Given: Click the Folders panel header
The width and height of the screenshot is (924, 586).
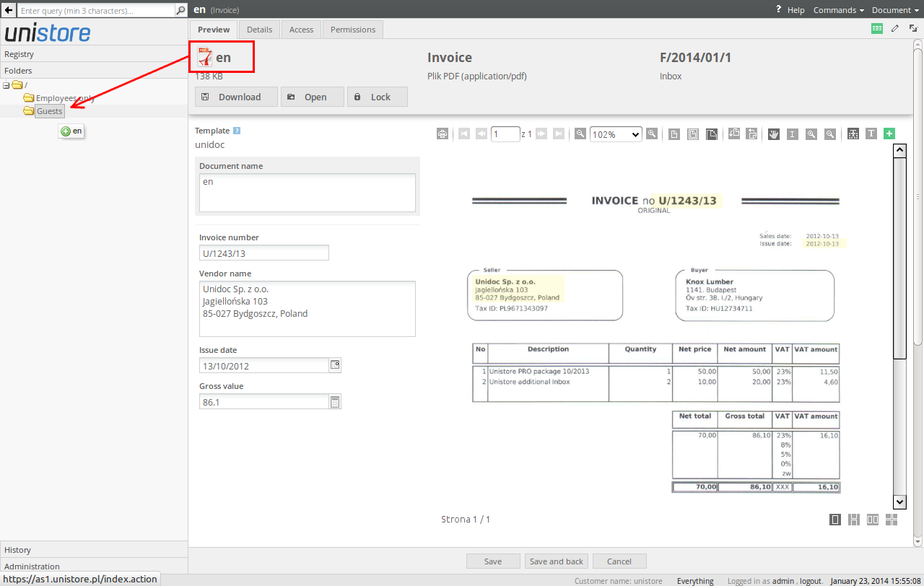Looking at the screenshot, I should click(x=94, y=71).
